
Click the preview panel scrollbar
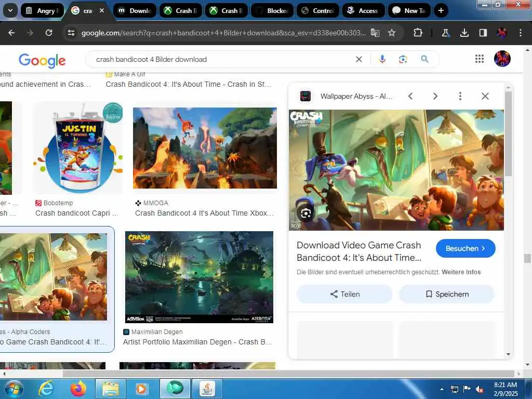508,134
